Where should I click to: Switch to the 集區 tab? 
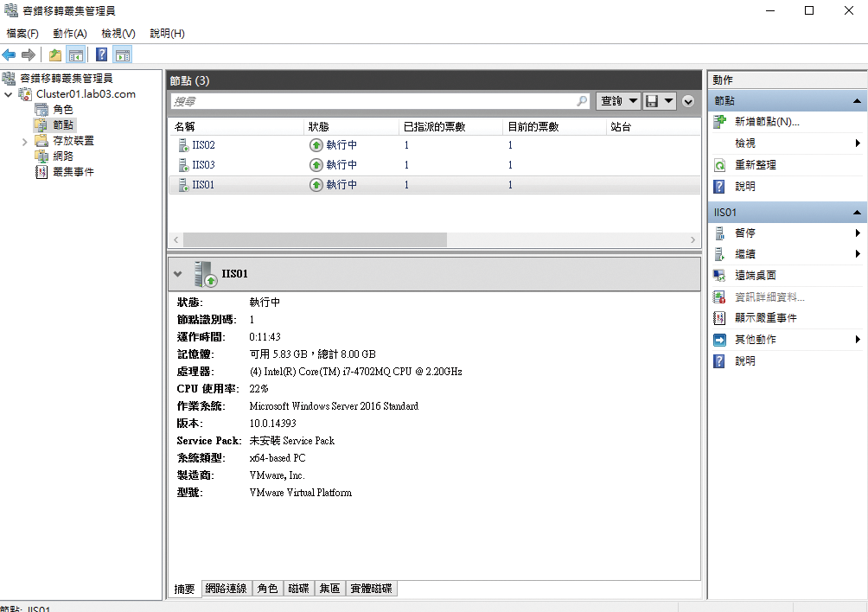pos(329,588)
